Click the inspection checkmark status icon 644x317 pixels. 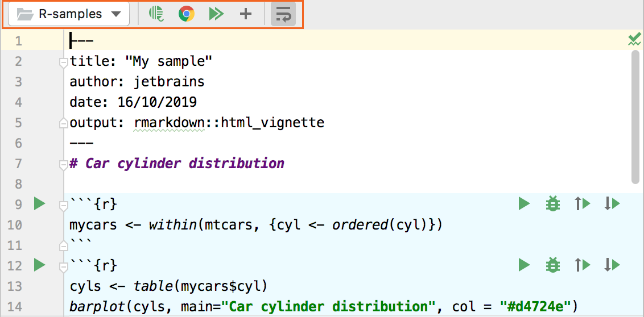634,40
